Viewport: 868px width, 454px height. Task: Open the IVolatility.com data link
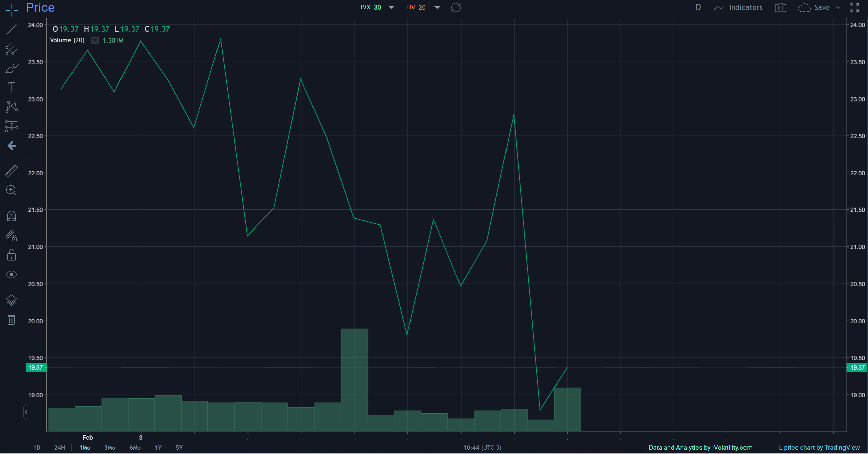[700, 448]
